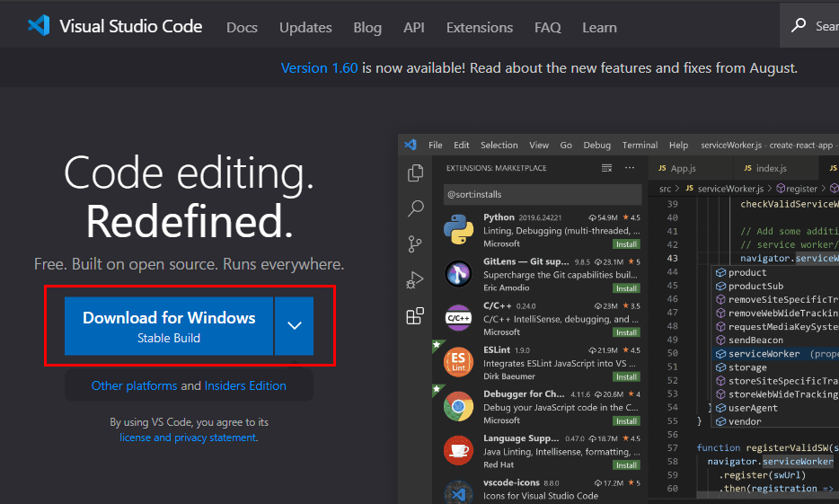
Task: Open the Docs navigation link
Action: pyautogui.click(x=242, y=27)
